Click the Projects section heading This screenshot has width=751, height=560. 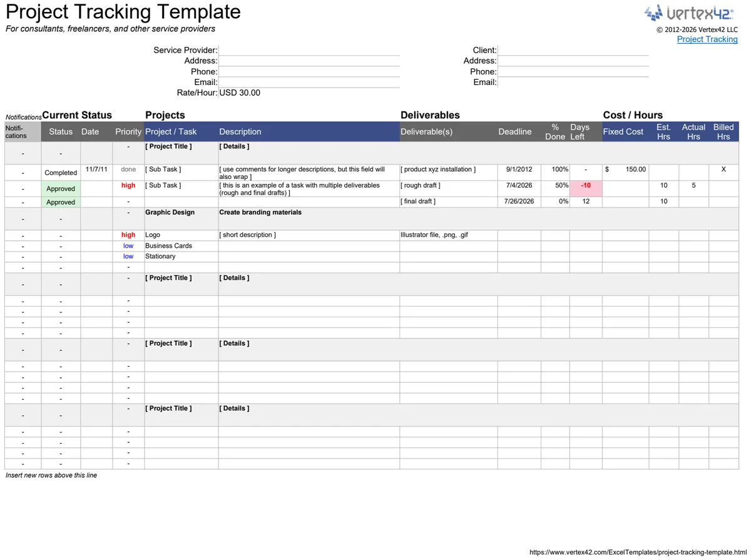(x=165, y=115)
